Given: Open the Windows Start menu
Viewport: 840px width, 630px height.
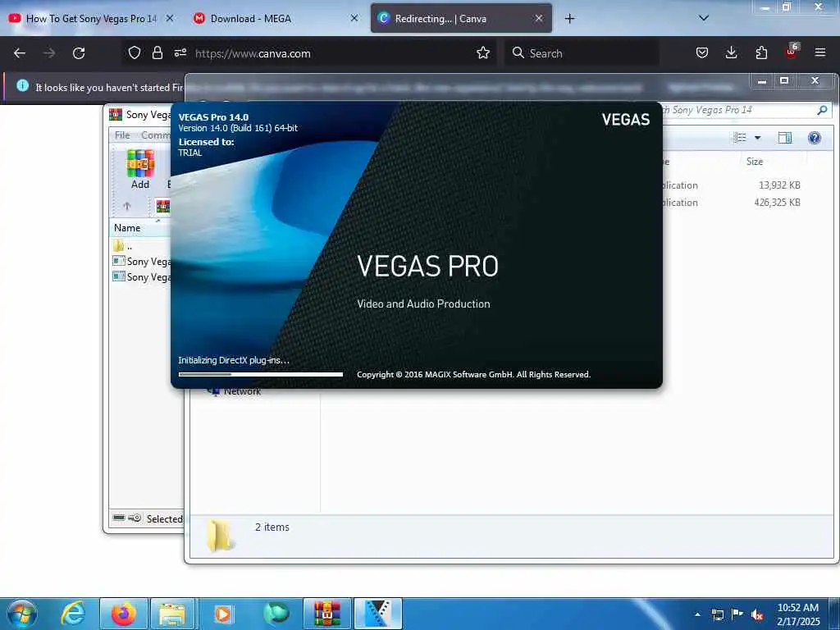Looking at the screenshot, I should coord(22,614).
